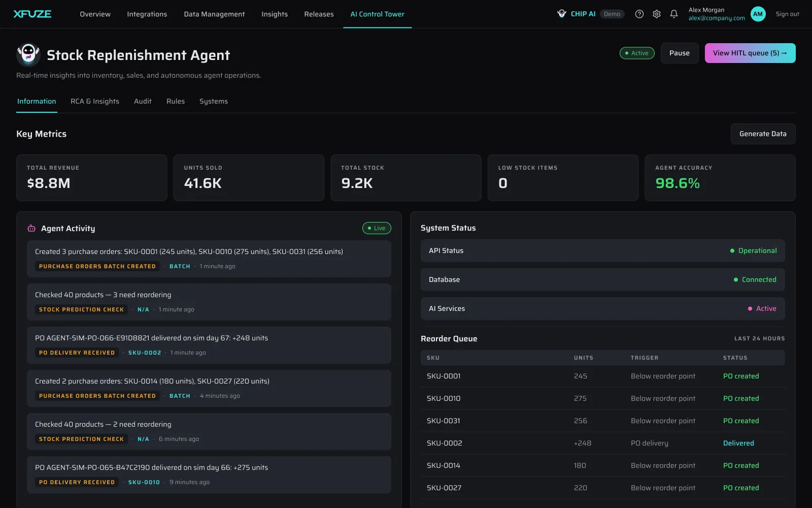Image resolution: width=812 pixels, height=508 pixels.
Task: Open the Overview menu item
Action: point(95,14)
